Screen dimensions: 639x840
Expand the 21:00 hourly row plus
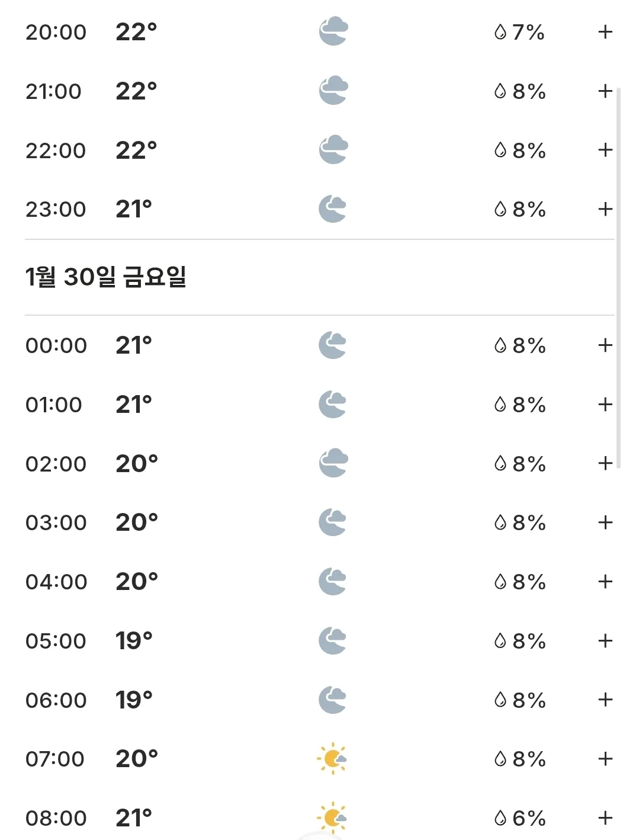click(605, 91)
